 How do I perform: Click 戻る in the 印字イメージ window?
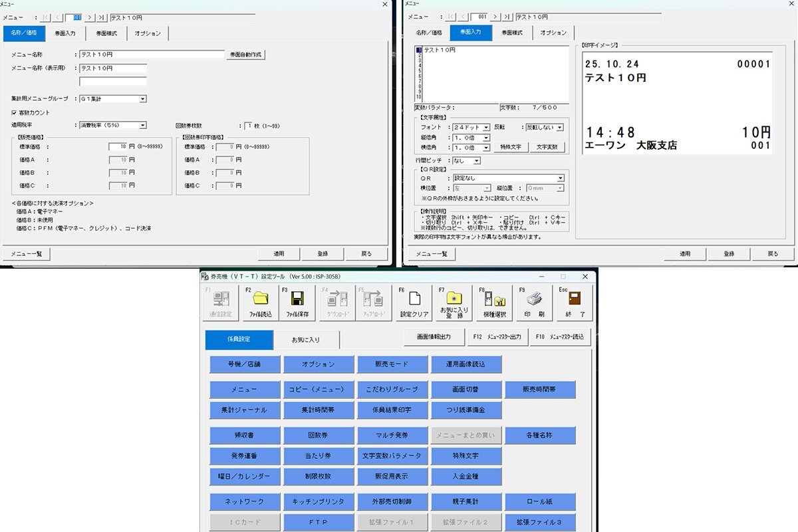point(773,253)
